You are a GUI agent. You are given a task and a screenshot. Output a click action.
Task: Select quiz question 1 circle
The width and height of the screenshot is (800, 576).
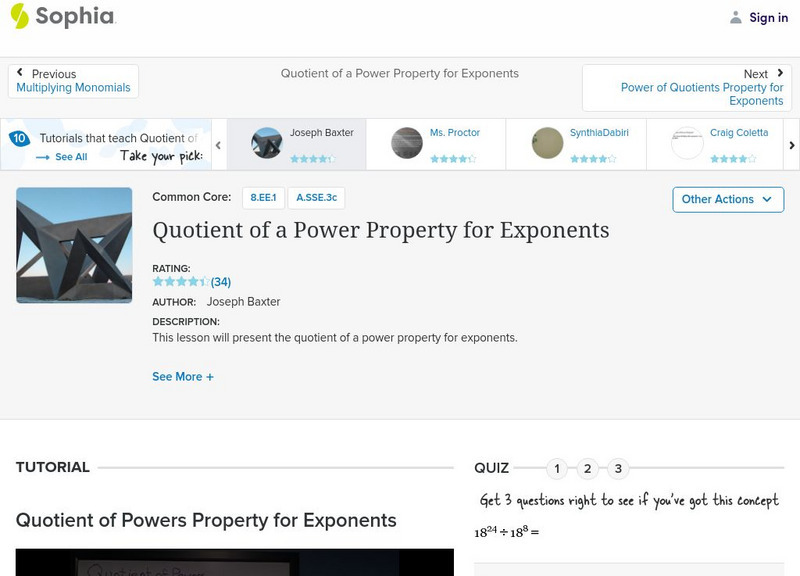click(x=557, y=468)
